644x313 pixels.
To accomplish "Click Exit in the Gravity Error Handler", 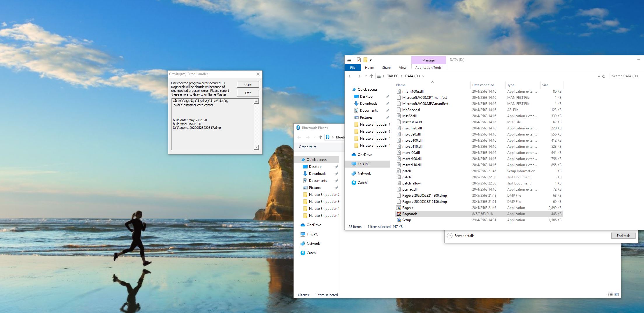I will 248,93.
